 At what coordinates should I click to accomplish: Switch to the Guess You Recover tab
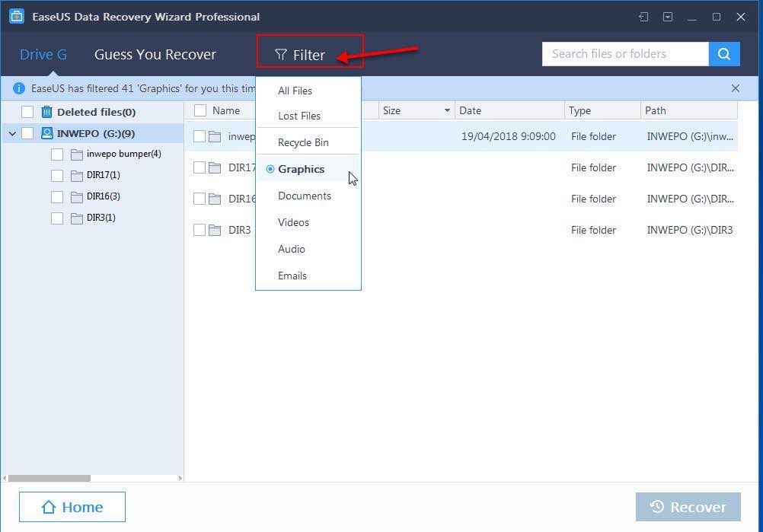[155, 55]
